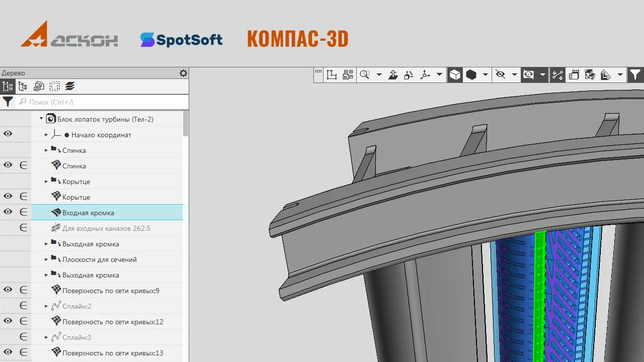Hide Поверхность по сети кривых:13
Screen dimensions: 644x362
(8, 352)
